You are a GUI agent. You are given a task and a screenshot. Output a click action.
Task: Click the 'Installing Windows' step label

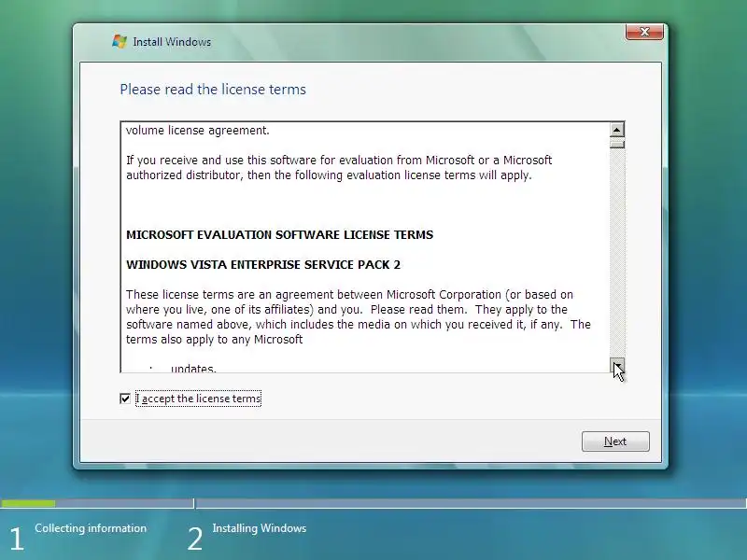(260, 528)
